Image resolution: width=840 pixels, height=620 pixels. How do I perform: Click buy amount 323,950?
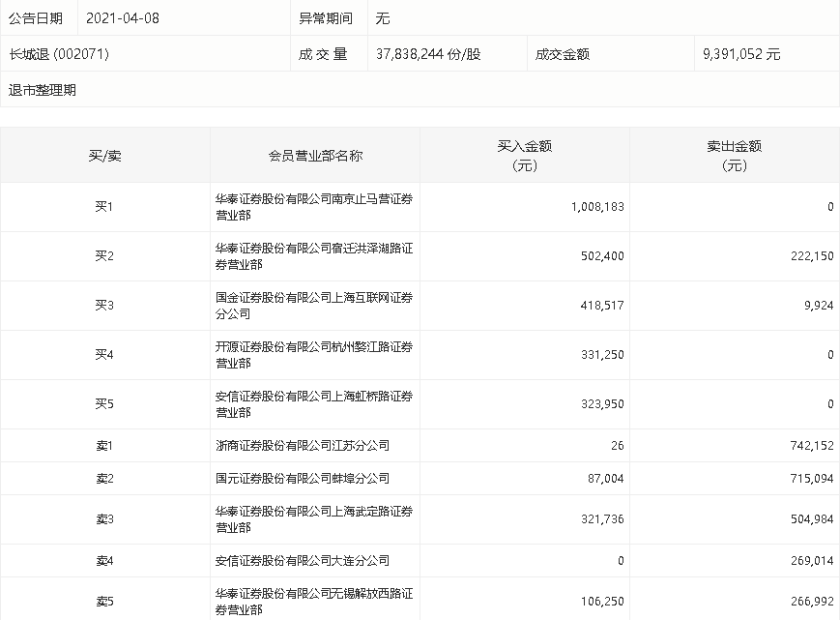coord(602,403)
